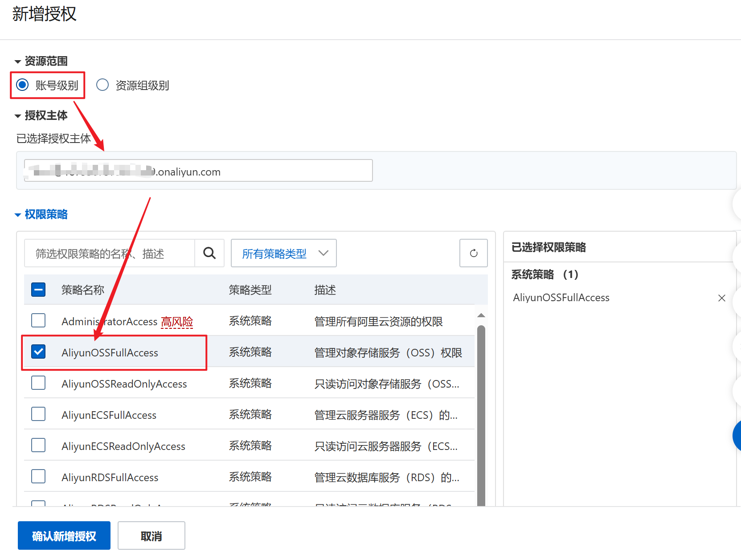Collapse the 资源范围 section

tap(18, 61)
